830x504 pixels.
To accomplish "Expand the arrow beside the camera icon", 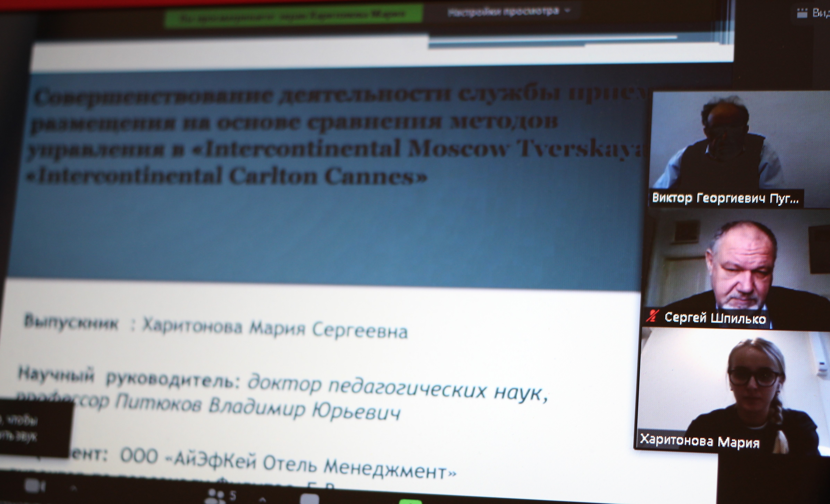I will 73,488.
